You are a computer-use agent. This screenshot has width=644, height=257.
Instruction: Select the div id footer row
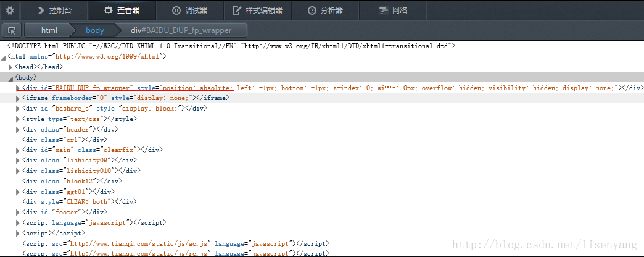[65, 212]
